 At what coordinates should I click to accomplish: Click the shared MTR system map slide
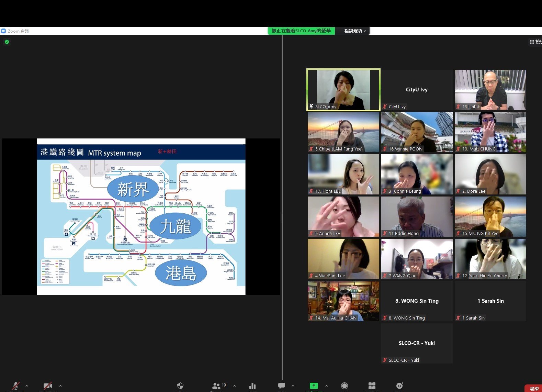pyautogui.click(x=141, y=216)
